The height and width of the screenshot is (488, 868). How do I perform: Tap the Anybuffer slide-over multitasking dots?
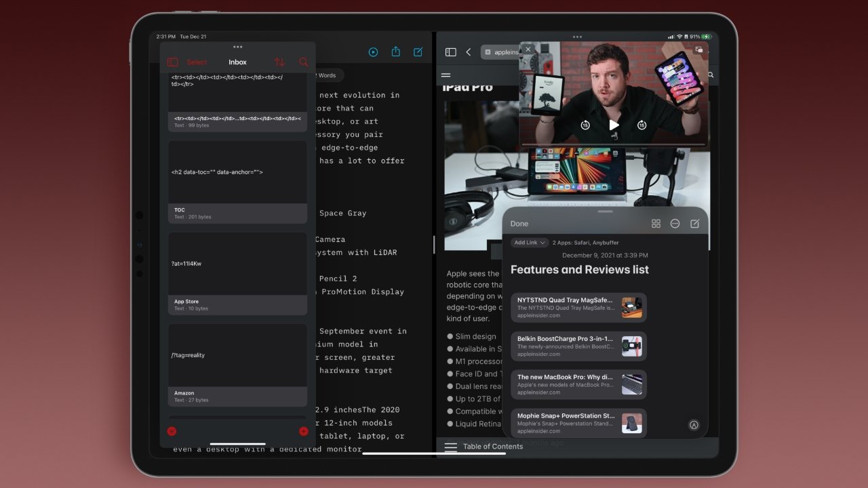pyautogui.click(x=237, y=47)
